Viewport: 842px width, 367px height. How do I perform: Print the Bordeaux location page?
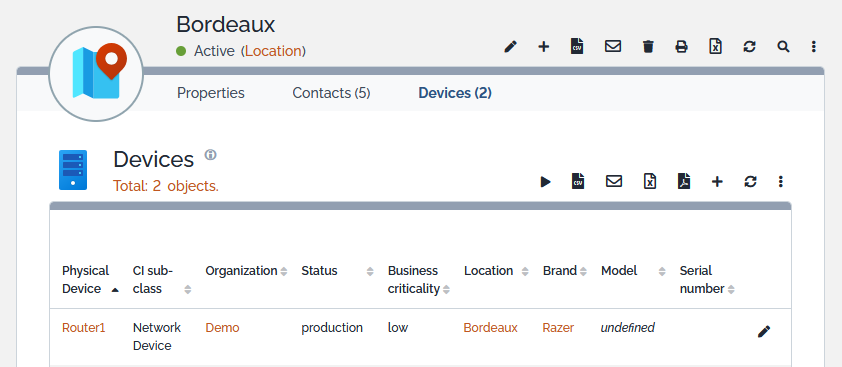point(681,47)
